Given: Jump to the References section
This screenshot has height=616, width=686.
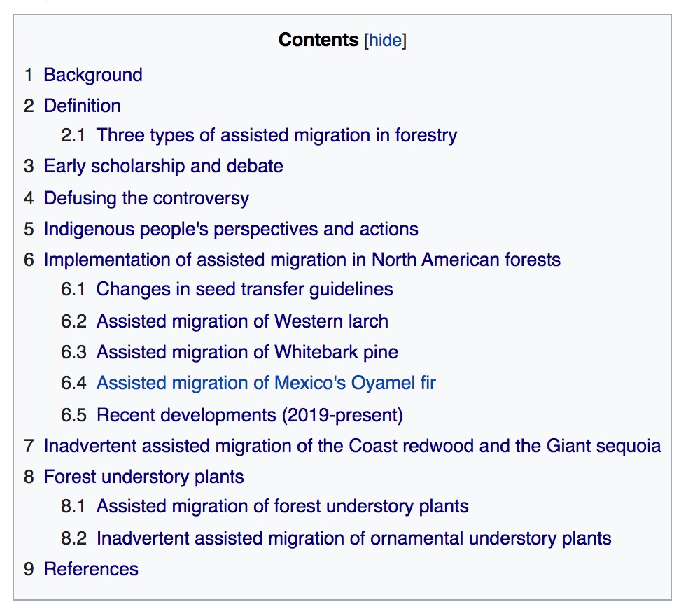Looking at the screenshot, I should (x=91, y=569).
